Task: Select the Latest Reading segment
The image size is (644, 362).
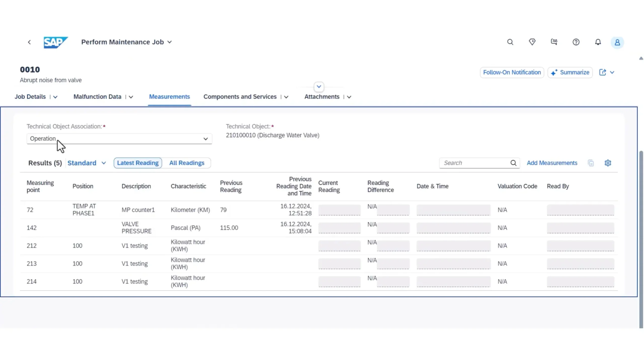Action: [x=138, y=163]
